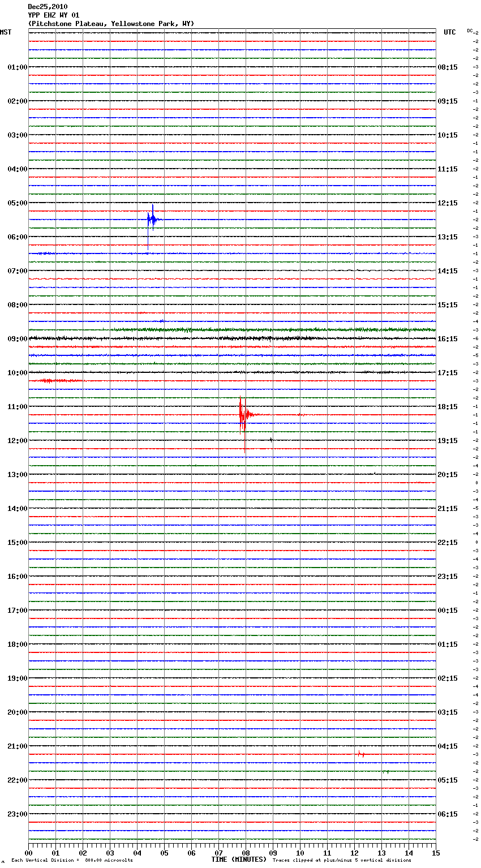Screen dimensions: 481x868
Task: Click the 06:15 UTC time label
Action: tap(448, 814)
